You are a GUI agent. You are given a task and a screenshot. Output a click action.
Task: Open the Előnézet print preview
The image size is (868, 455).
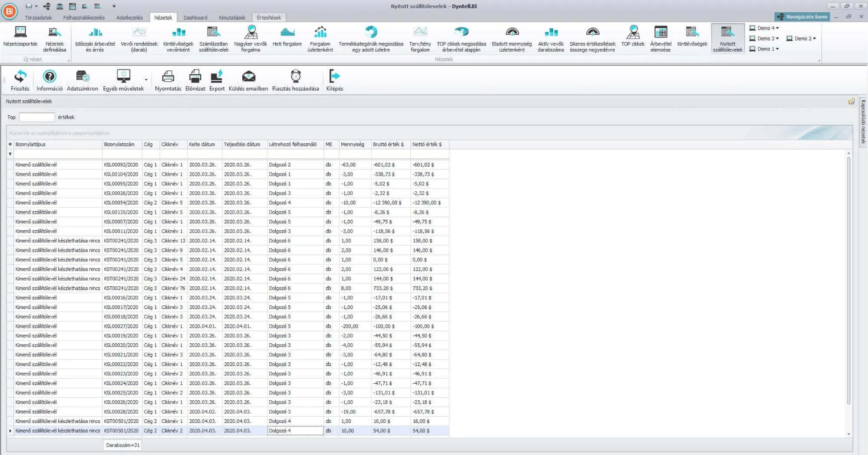pos(195,77)
